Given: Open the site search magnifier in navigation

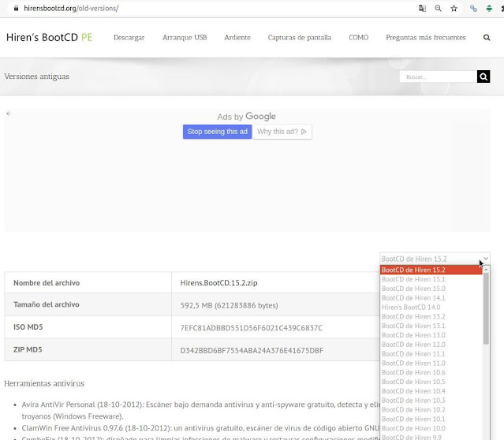Looking at the screenshot, I should [x=487, y=38].
